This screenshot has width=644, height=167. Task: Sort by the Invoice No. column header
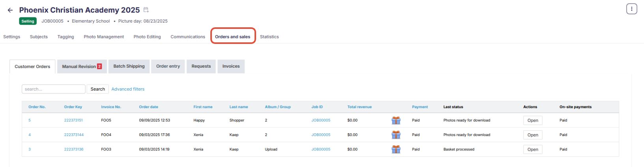111,107
